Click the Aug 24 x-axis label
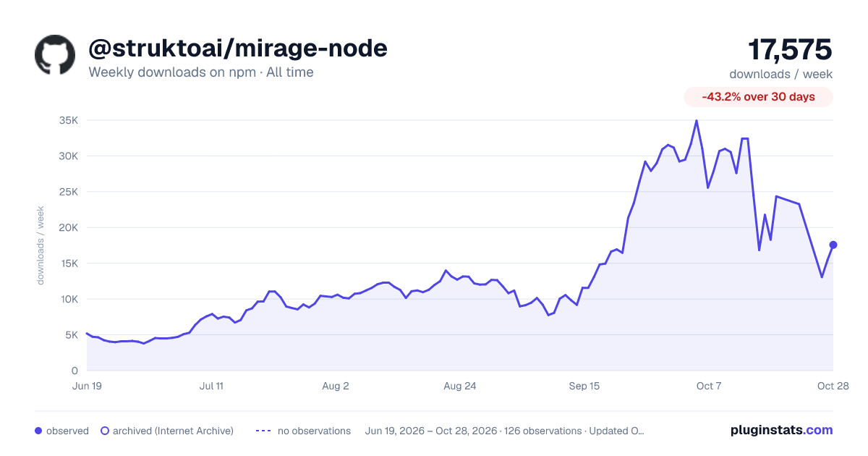Viewport: 868px width, 456px height. point(460,386)
